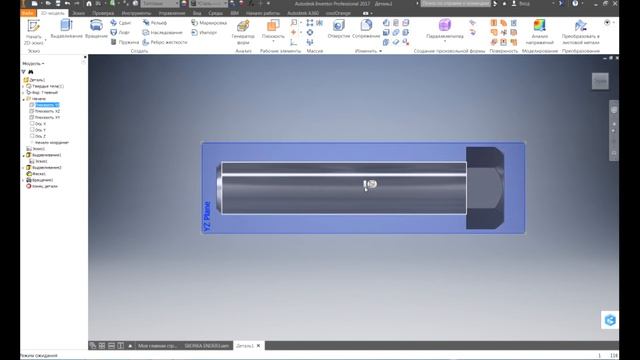Open the Начать 2D эскиз dropdown arrow
640x360 pixels.
click(45, 40)
